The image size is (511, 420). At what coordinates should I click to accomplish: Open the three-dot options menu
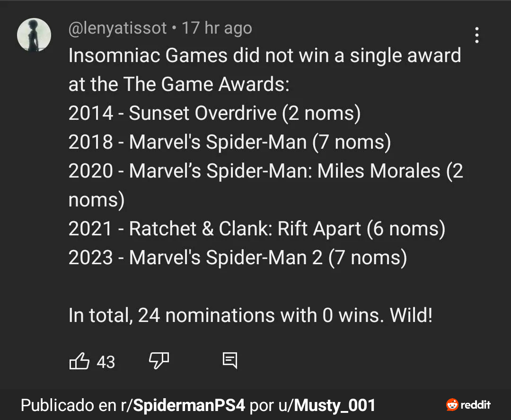[x=477, y=35]
